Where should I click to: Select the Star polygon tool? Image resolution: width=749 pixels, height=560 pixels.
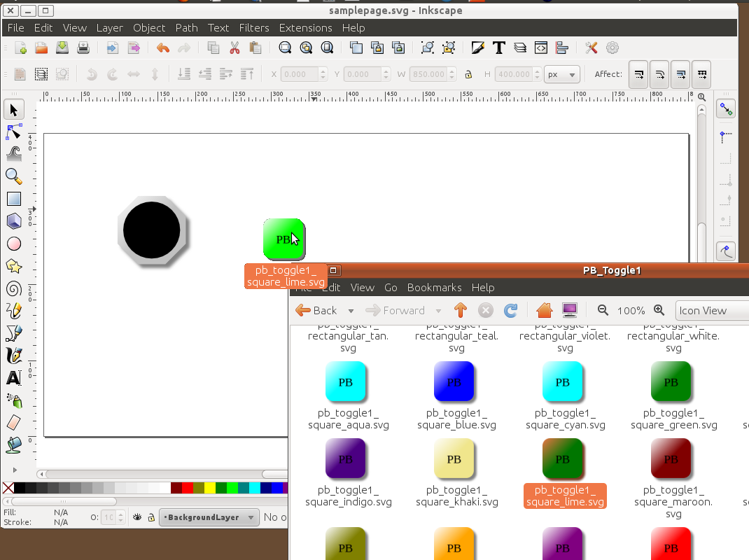pyautogui.click(x=13, y=266)
